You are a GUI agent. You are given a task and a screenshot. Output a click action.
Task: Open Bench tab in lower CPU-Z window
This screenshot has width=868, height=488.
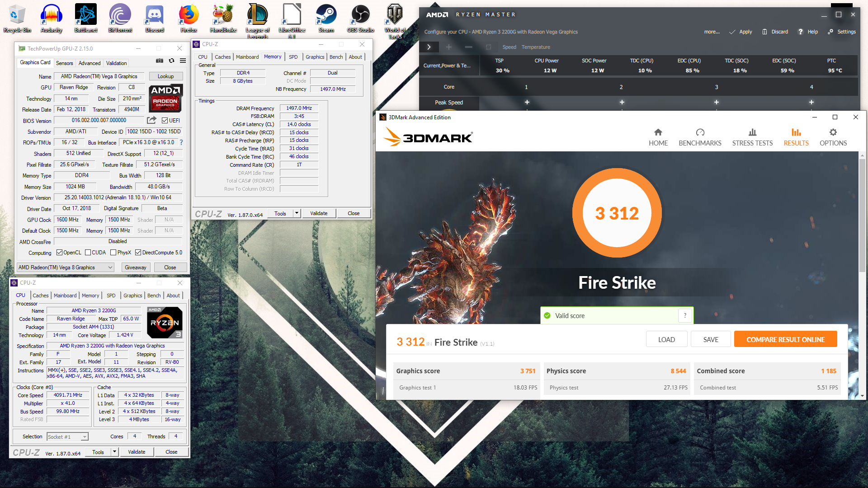[154, 296]
